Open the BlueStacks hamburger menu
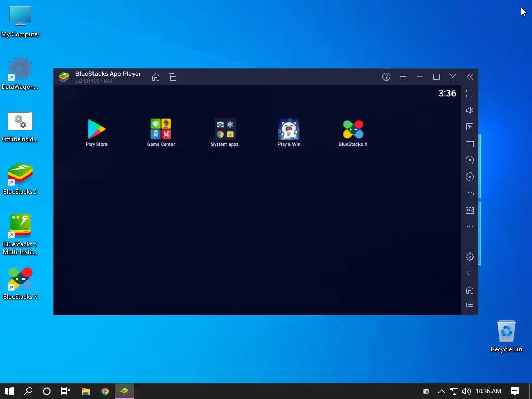The image size is (532, 399). coord(403,77)
